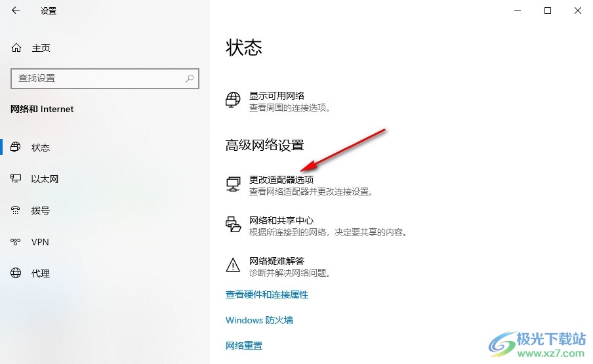Screen dimensions: 593x364
Task: Open the 以太网 Ethernet icon
Action: (x=16, y=178)
